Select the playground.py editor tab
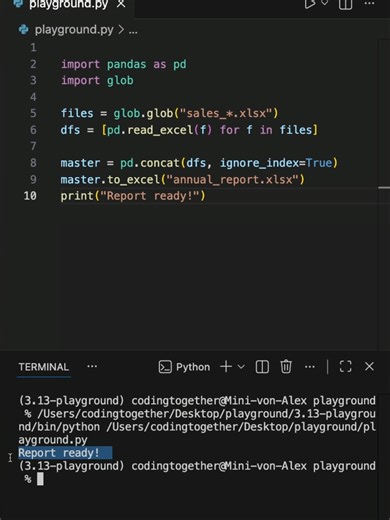 (x=68, y=4)
